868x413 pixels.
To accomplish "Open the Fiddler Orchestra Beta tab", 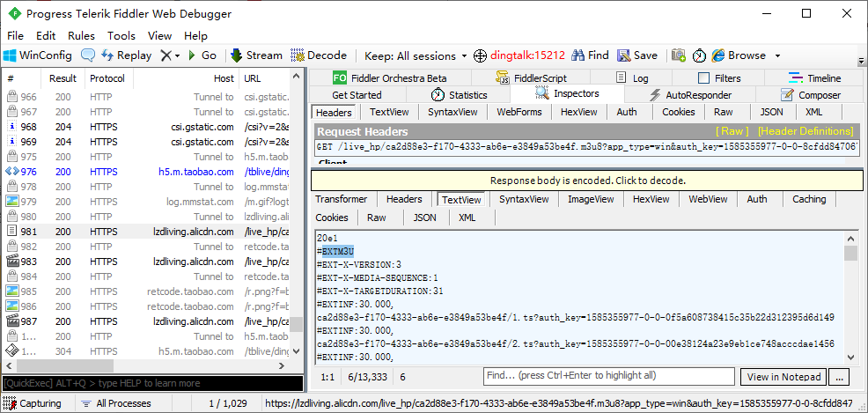I will pos(390,78).
